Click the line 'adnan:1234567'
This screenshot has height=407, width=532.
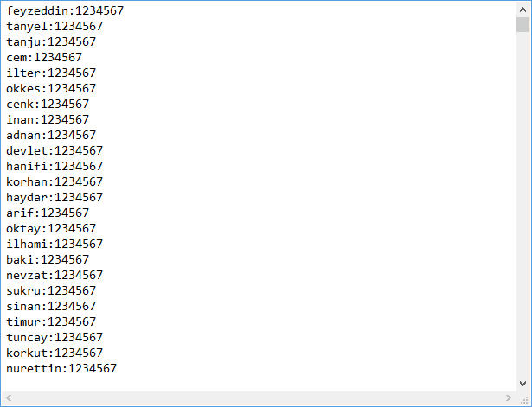coord(51,136)
